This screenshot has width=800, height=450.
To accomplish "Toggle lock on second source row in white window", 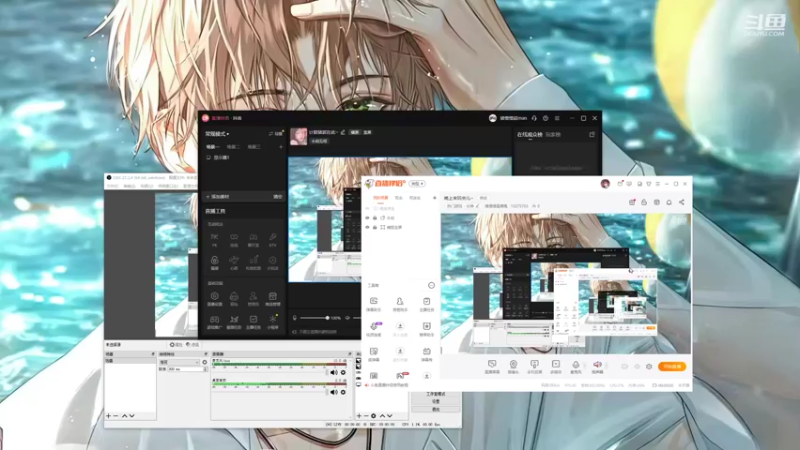I will [x=375, y=227].
